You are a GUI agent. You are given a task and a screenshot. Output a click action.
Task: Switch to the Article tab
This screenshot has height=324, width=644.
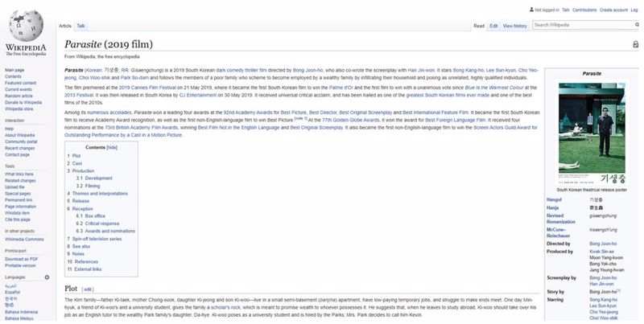[x=65, y=26]
